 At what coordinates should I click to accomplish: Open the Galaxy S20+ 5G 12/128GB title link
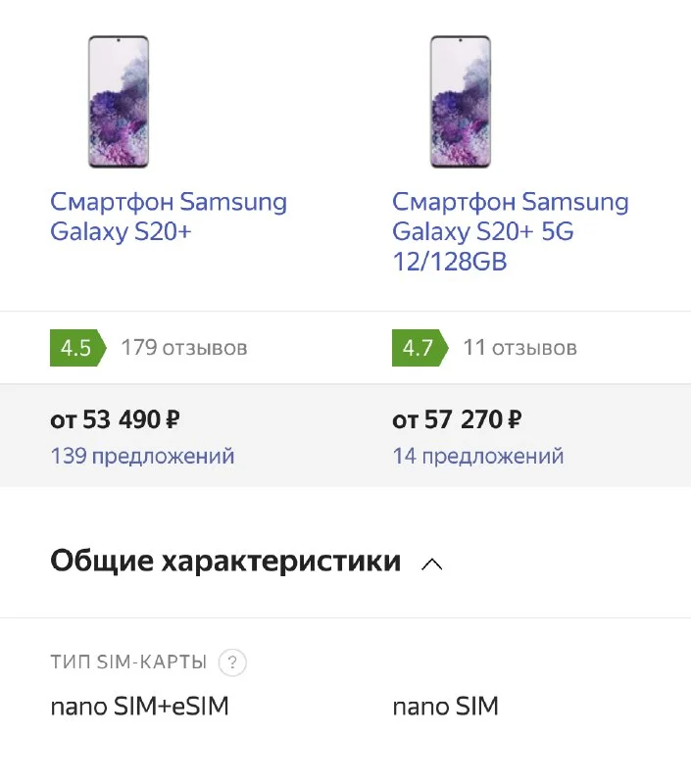(510, 232)
